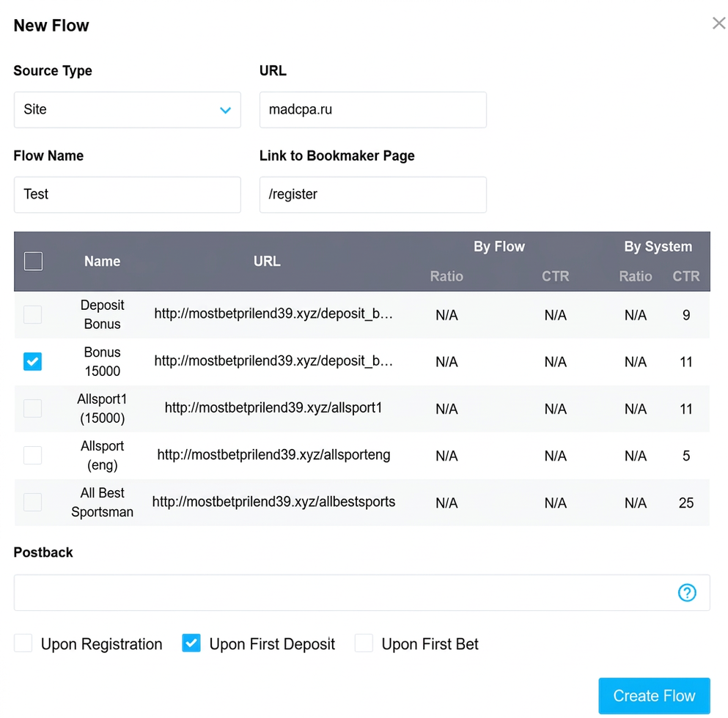
Task: Click the Allsport1 (15000) name cell
Action: [x=102, y=408]
